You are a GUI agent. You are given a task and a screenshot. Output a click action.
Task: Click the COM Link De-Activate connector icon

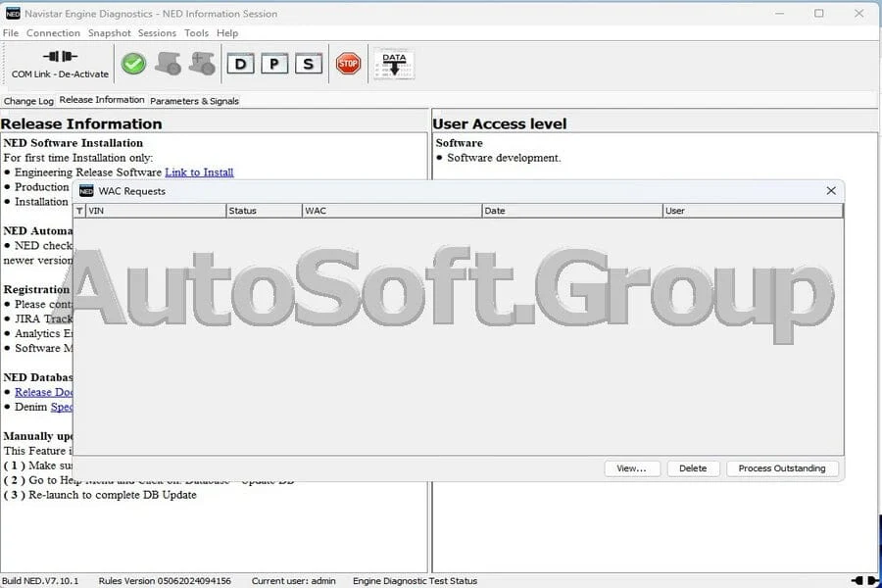point(60,56)
